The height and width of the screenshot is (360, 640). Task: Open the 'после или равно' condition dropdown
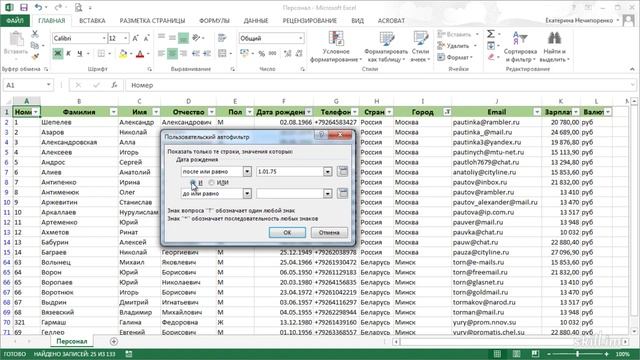pyautogui.click(x=247, y=171)
